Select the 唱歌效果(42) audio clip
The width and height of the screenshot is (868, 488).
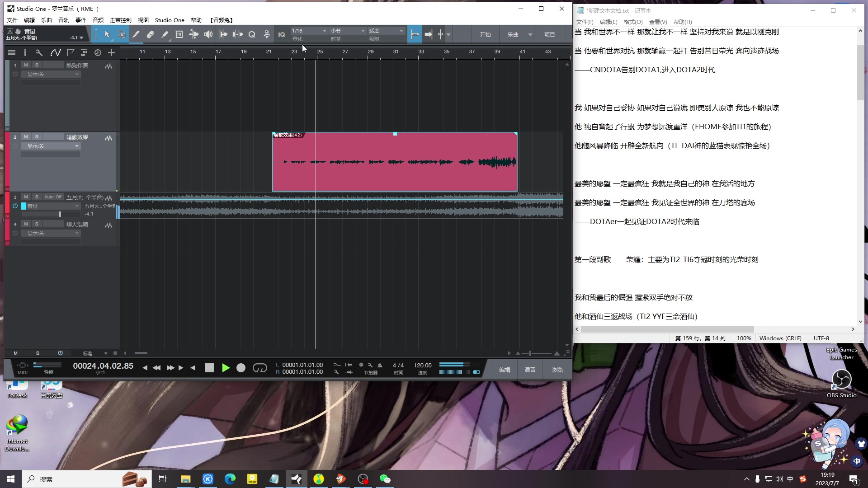point(395,162)
